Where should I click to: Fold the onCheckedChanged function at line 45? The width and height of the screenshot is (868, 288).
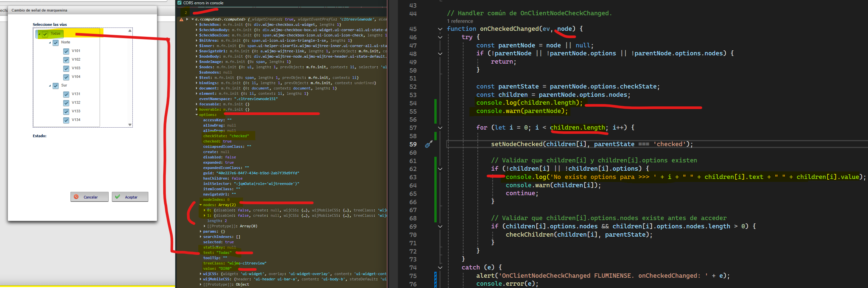click(x=440, y=29)
